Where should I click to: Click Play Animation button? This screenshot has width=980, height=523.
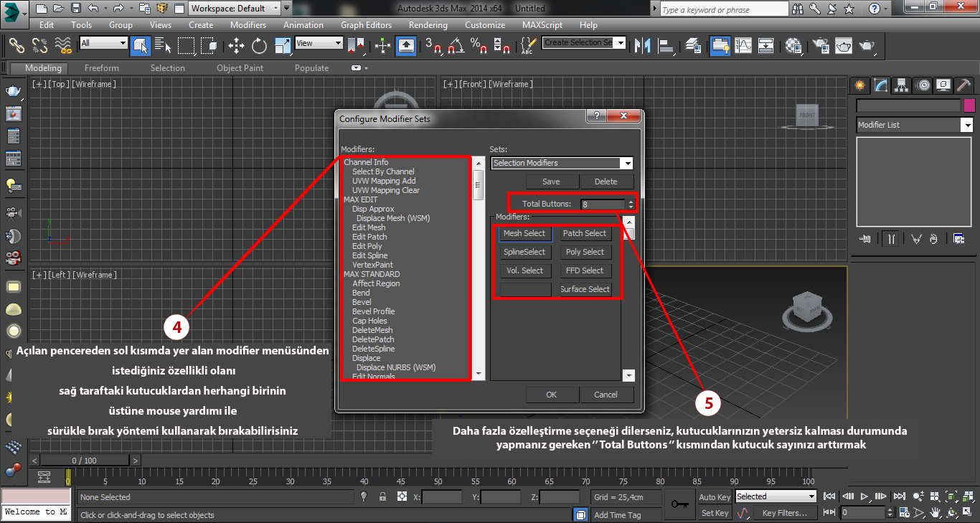tap(865, 496)
